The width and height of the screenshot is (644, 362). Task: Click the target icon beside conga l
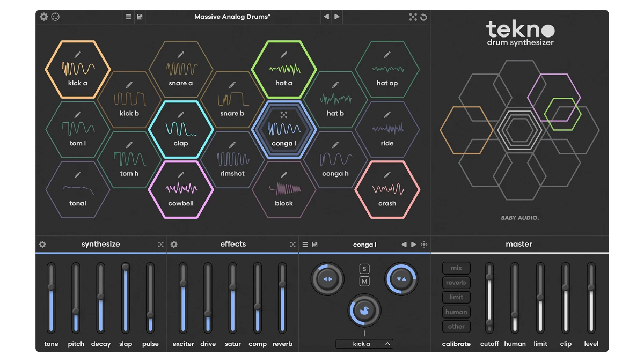[424, 245]
